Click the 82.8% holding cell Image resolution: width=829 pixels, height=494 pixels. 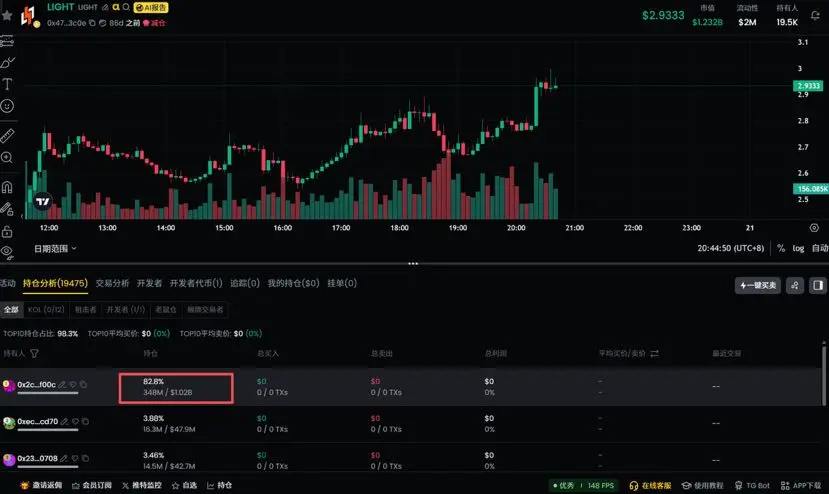176,388
